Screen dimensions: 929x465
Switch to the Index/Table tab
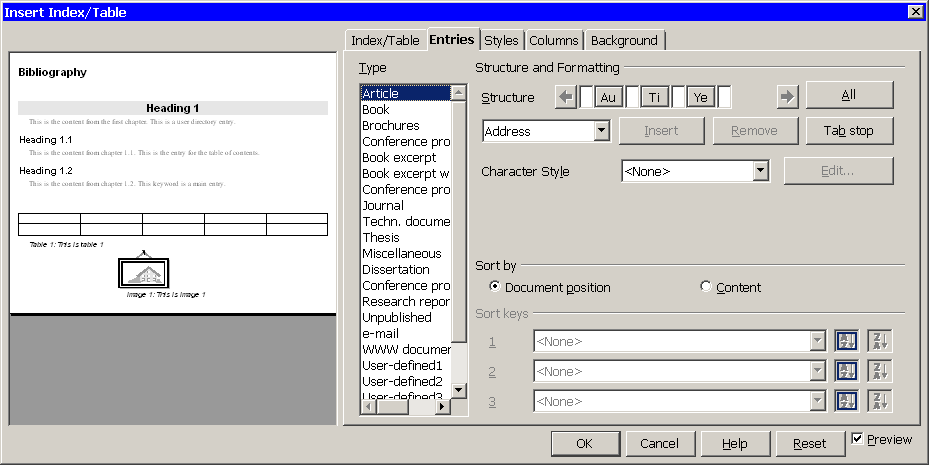tap(385, 40)
